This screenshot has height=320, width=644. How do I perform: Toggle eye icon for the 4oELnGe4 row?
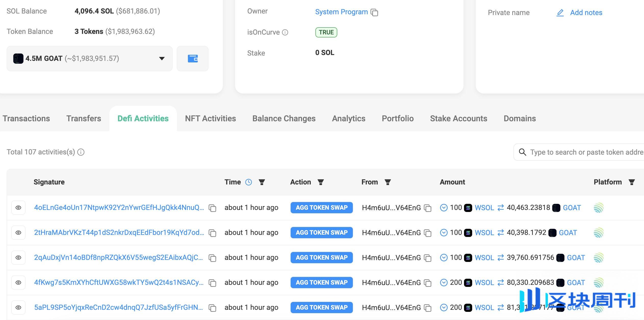[18, 208]
